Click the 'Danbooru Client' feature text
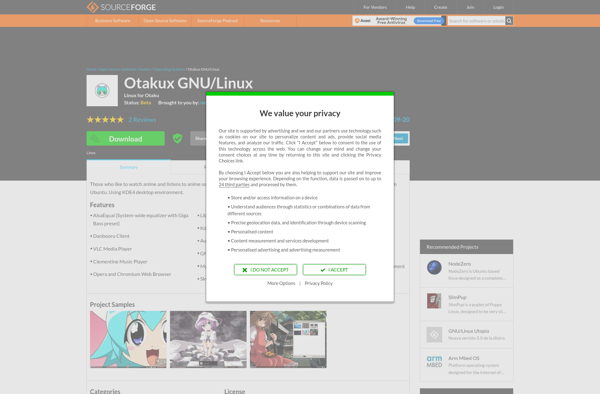600x394 pixels. point(111,236)
